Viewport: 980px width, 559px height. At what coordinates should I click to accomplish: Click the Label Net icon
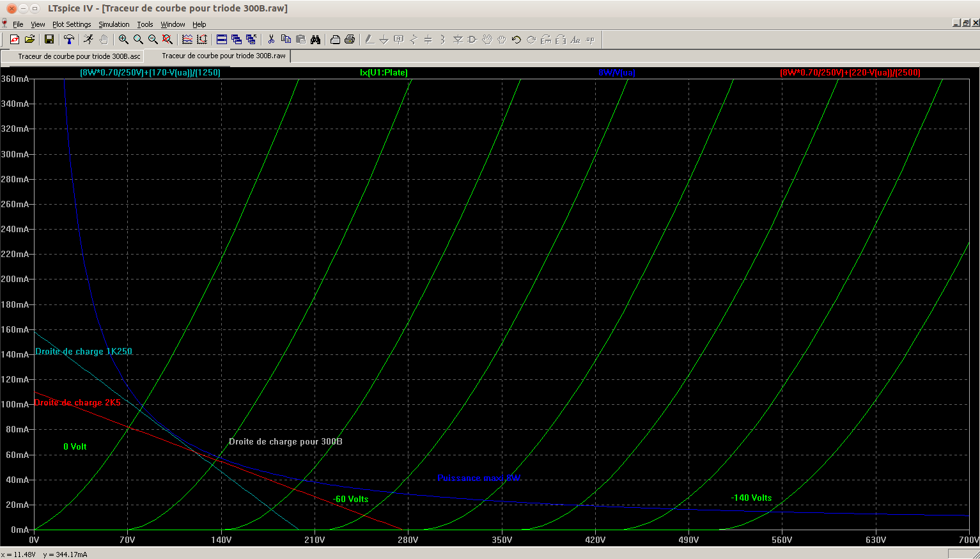399,40
